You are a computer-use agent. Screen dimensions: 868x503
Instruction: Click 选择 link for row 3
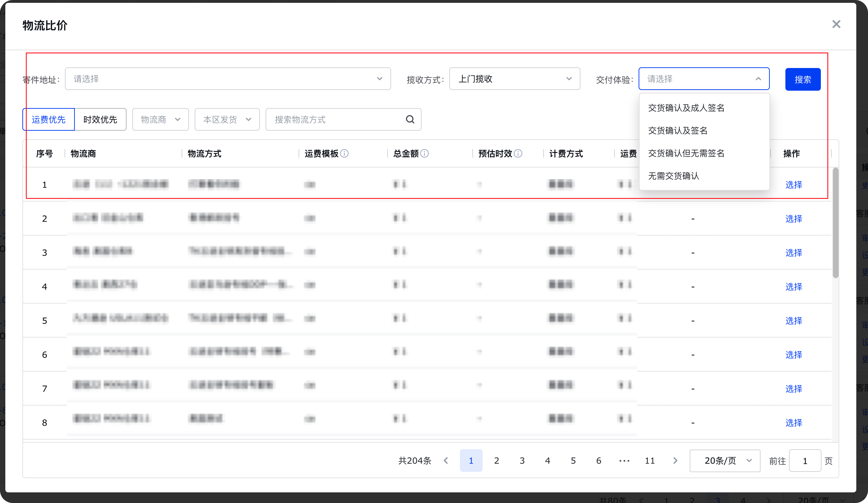794,253
